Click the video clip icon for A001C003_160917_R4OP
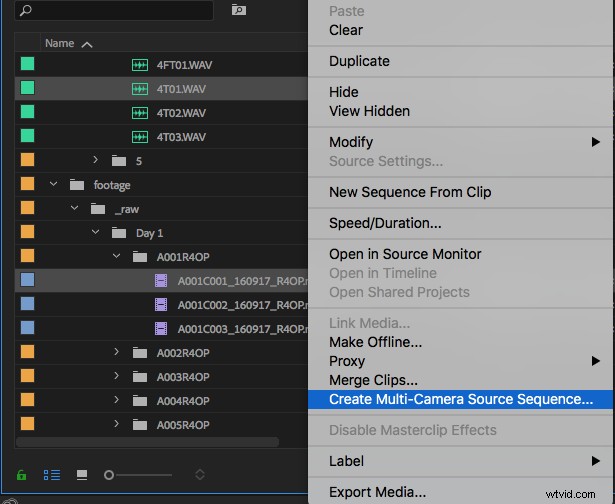The image size is (615, 504). 161,329
